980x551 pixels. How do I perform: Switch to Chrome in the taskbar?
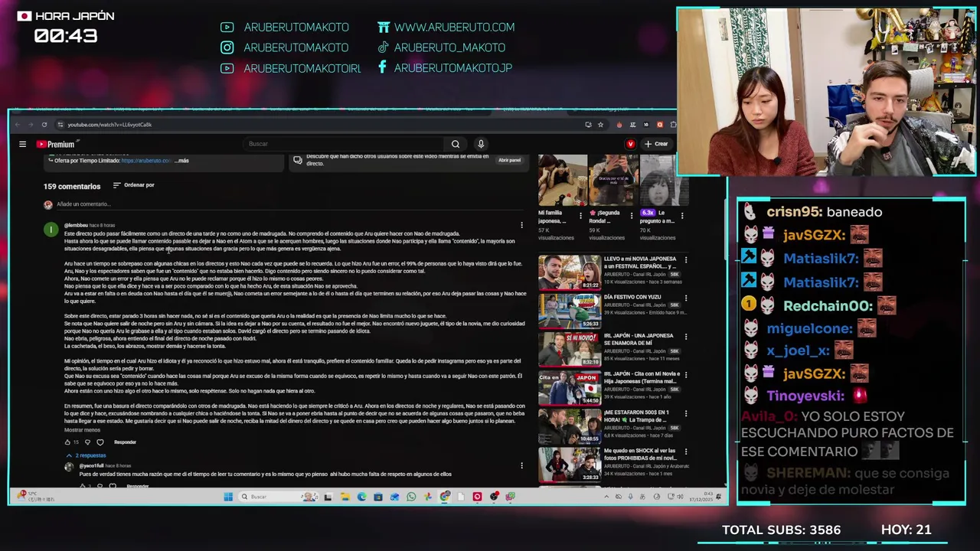click(445, 497)
